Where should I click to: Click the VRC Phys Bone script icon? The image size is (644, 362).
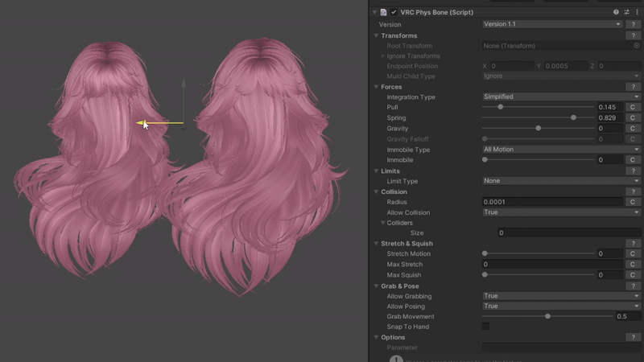coord(384,12)
